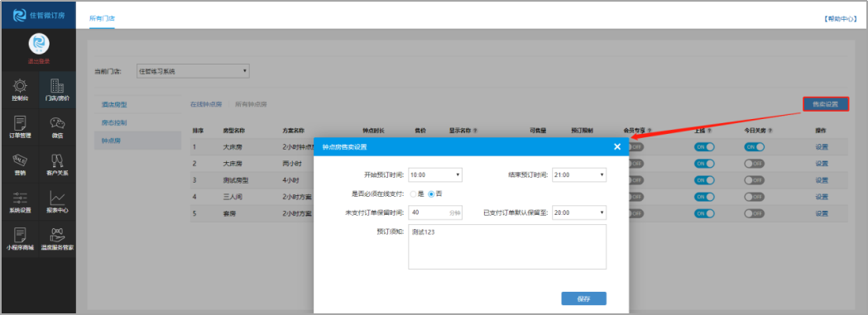Viewport: 868px width, 315px height.
Task: Toggle 上线 switch for 三人间 row
Action: [x=704, y=197]
